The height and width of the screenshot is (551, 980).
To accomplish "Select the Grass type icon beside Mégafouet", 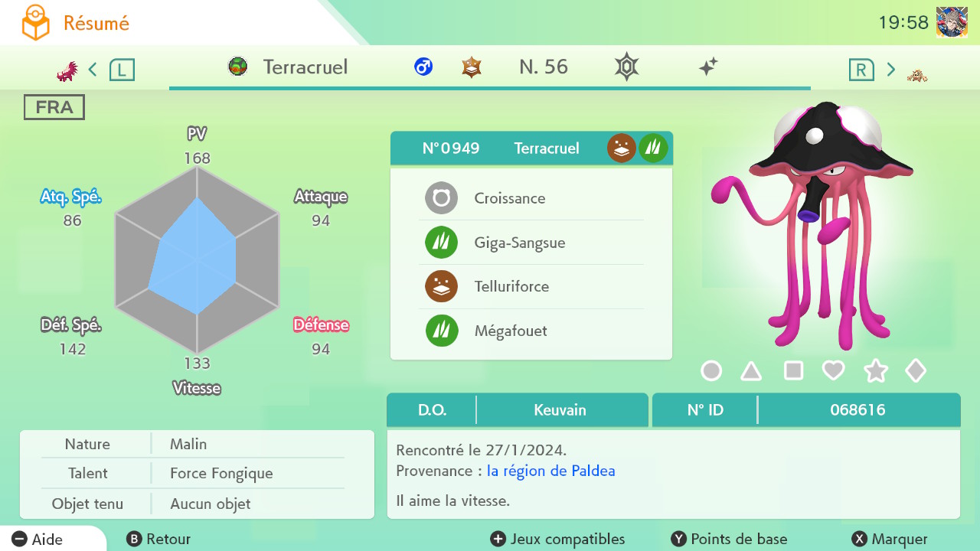I will tap(442, 331).
